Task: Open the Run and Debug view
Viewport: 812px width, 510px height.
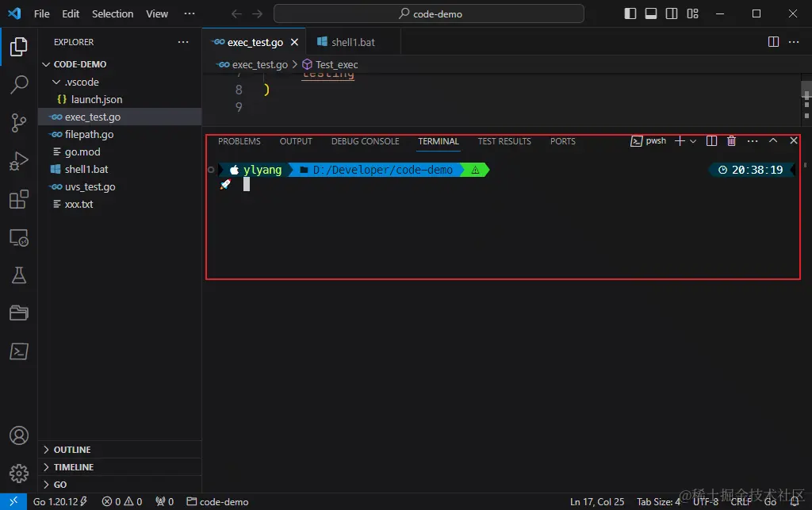Action: [19, 161]
